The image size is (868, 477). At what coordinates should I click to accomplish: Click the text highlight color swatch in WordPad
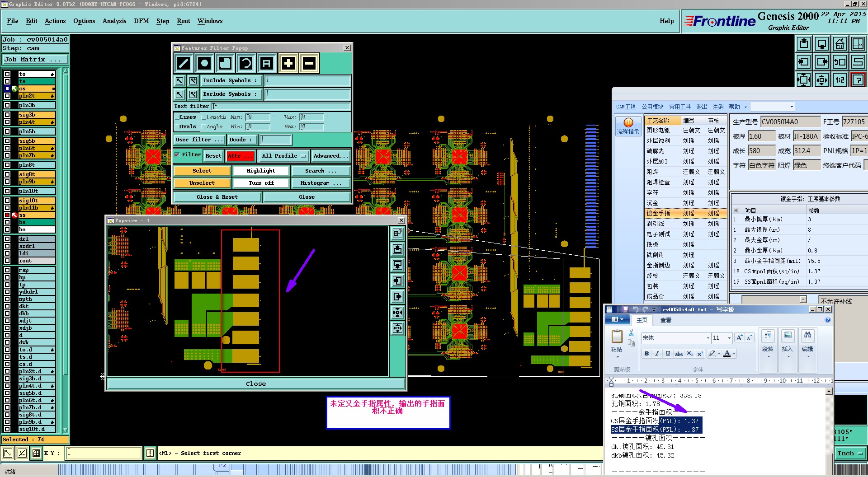712,354
